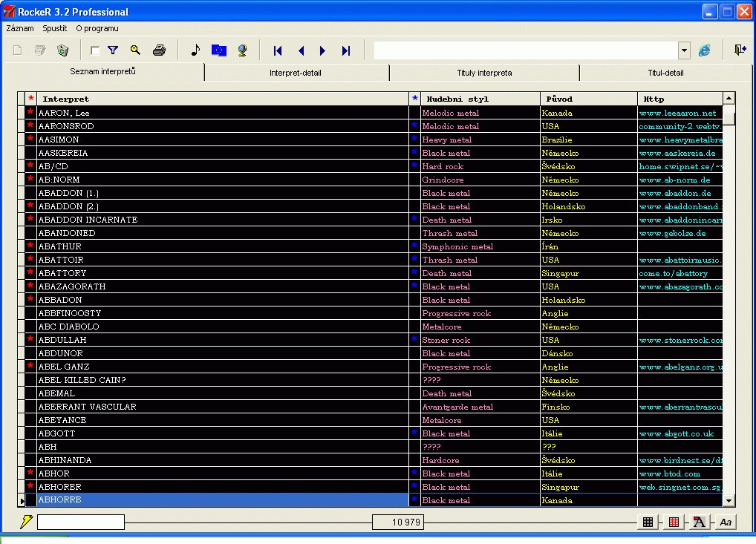This screenshot has height=544, width=756.
Task: Click the Finsko origin cell
Action: (x=589, y=407)
